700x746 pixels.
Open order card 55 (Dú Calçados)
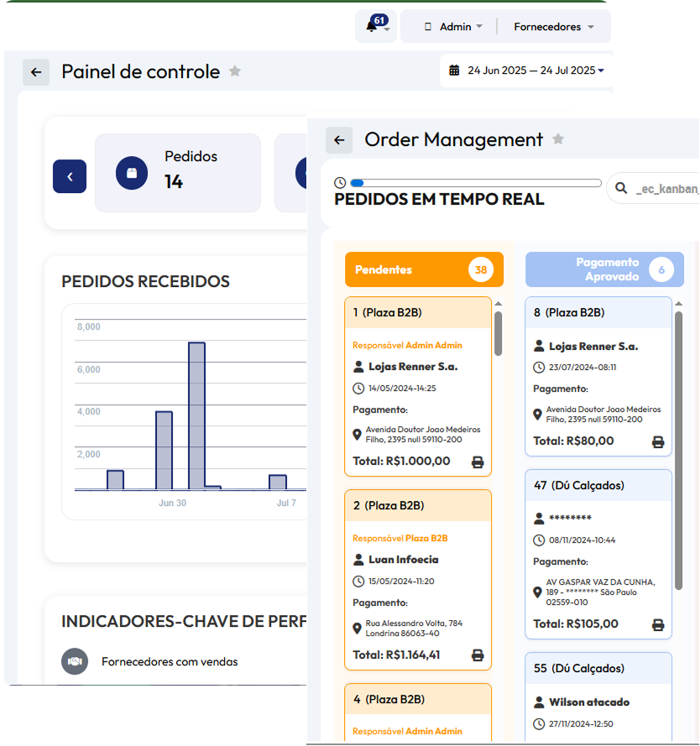(598, 669)
